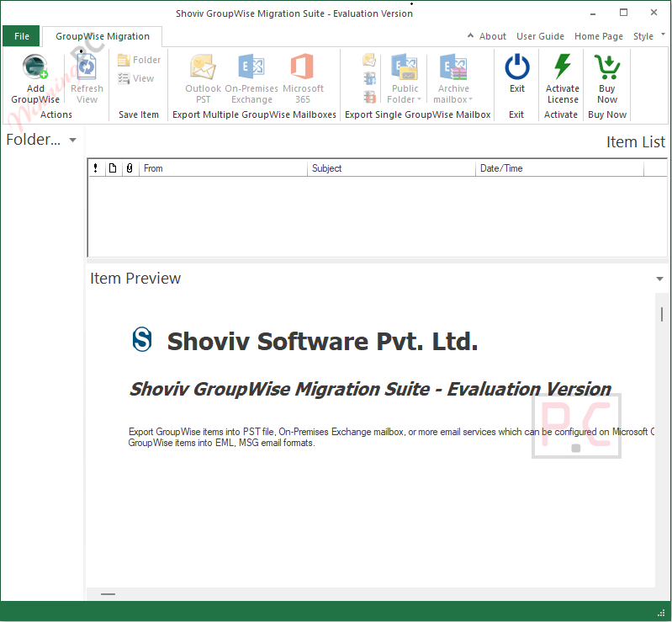Image resolution: width=672 pixels, height=622 pixels.
Task: Click the 'Item Preview' panel title
Action: click(135, 279)
